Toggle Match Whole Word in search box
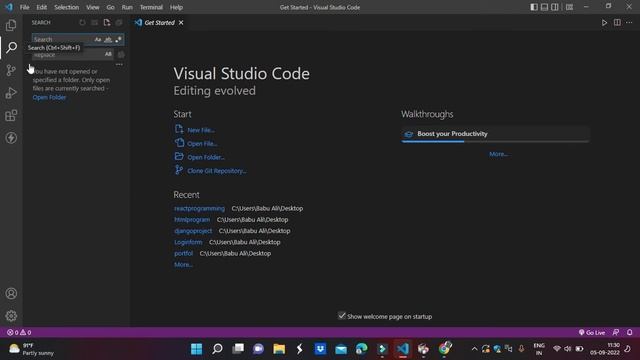 pos(108,40)
